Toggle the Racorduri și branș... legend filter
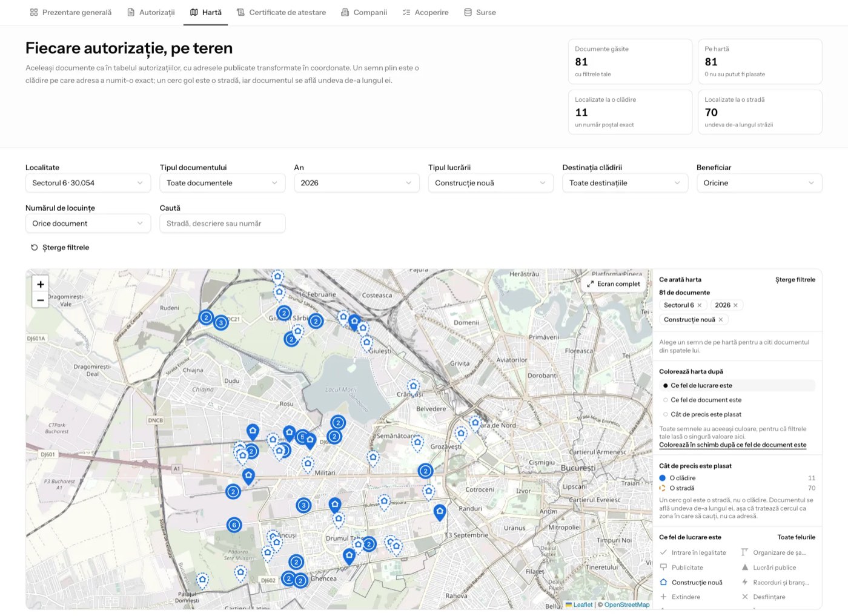 coord(775,582)
